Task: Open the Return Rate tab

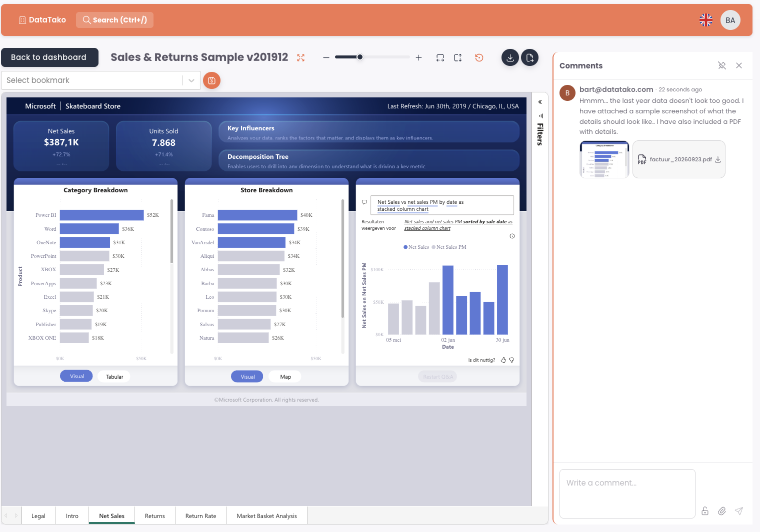Action: pos(201,516)
